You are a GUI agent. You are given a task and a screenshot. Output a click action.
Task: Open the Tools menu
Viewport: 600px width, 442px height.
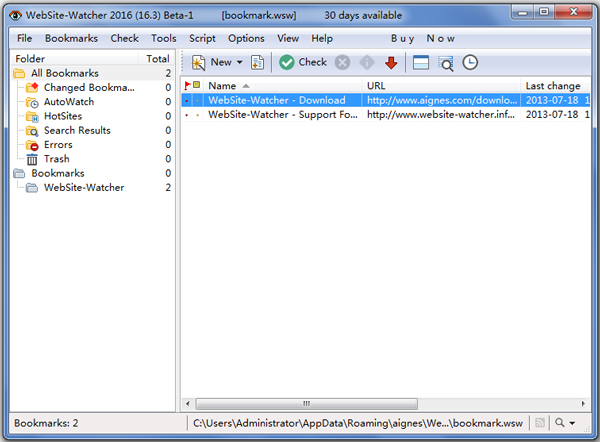point(164,39)
